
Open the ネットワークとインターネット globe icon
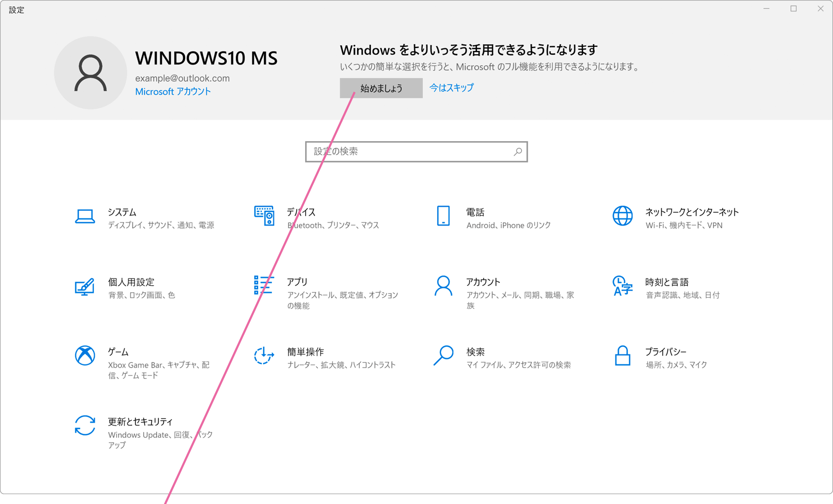pyautogui.click(x=623, y=216)
